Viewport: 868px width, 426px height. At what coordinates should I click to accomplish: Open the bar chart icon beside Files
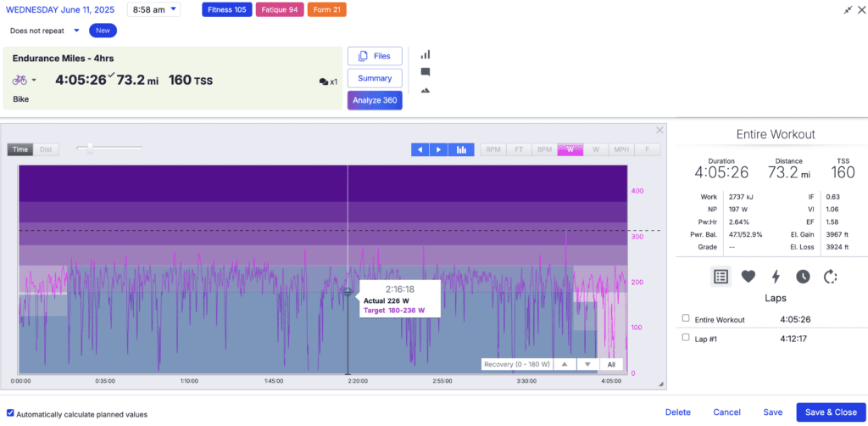coord(426,54)
